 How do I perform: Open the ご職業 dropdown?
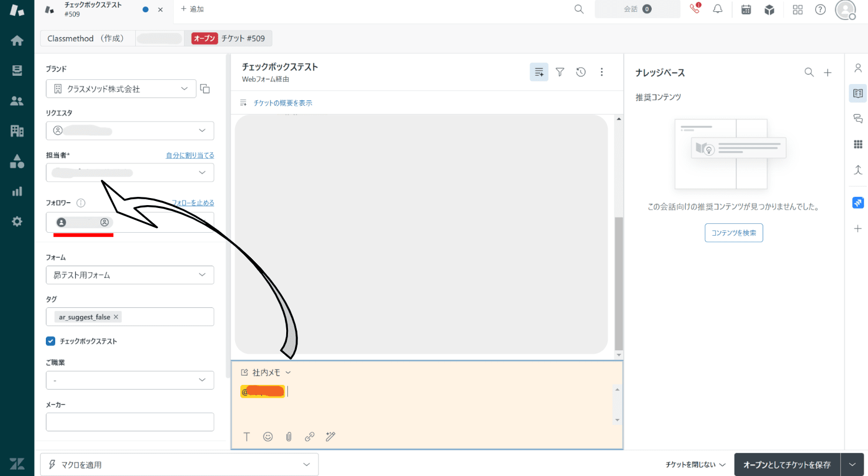(x=130, y=380)
